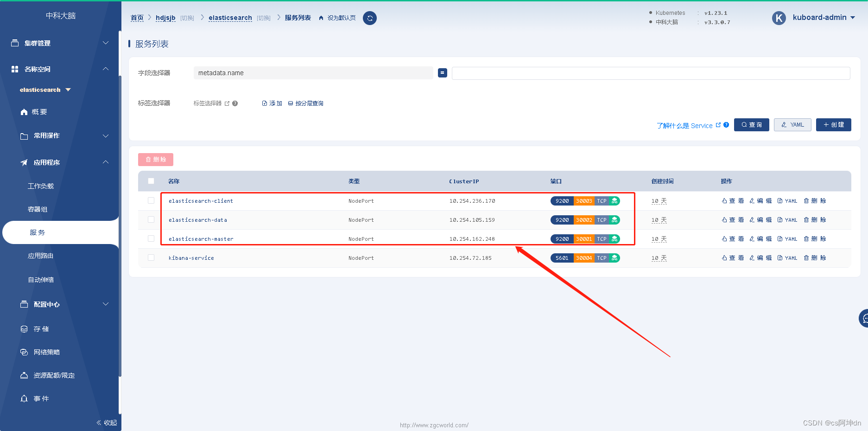Click the green proxy icon for the kibana-service port
This screenshot has height=431, width=868.
615,258
